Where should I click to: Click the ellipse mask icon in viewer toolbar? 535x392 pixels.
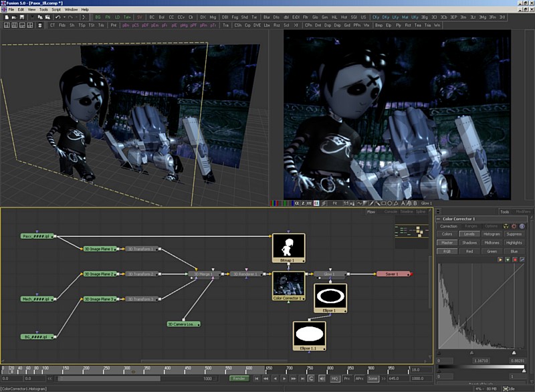point(390,203)
